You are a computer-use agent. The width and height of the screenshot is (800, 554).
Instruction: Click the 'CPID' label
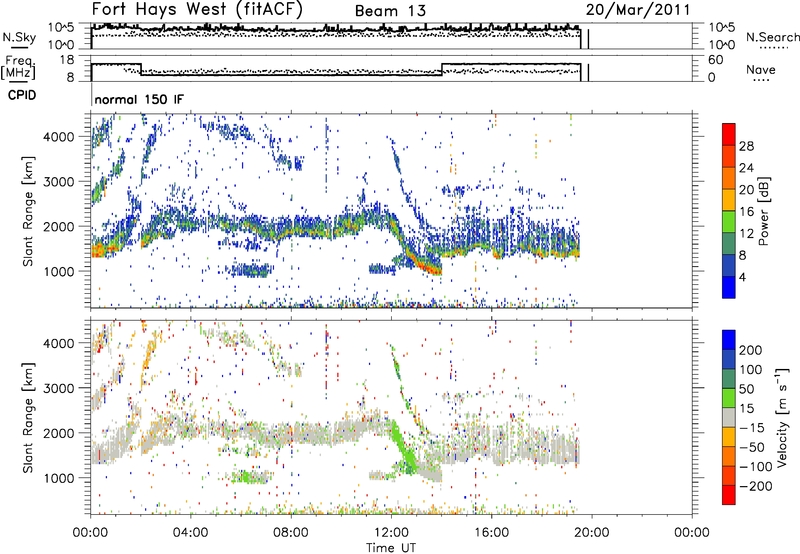point(22,95)
